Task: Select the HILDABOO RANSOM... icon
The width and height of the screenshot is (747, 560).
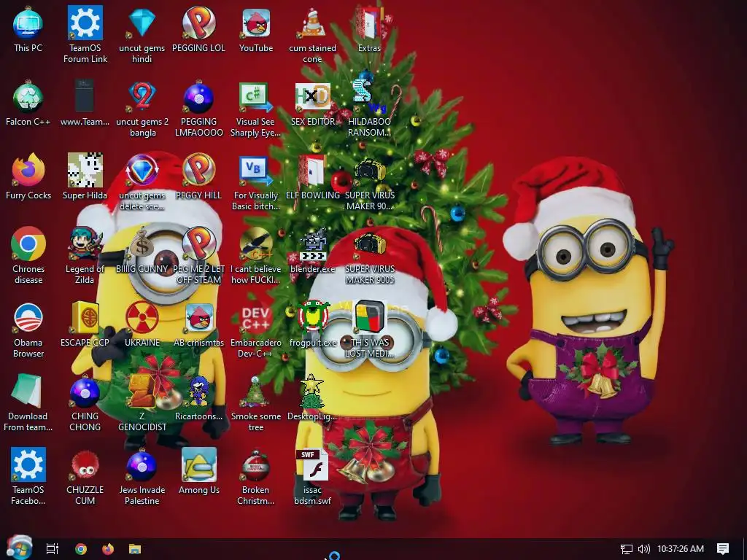Action: (369, 109)
